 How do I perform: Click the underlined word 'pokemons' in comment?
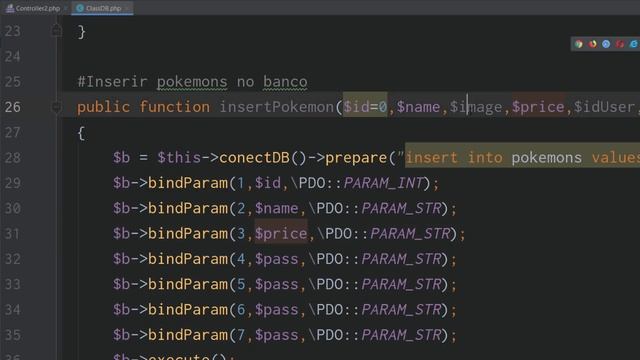click(192, 82)
